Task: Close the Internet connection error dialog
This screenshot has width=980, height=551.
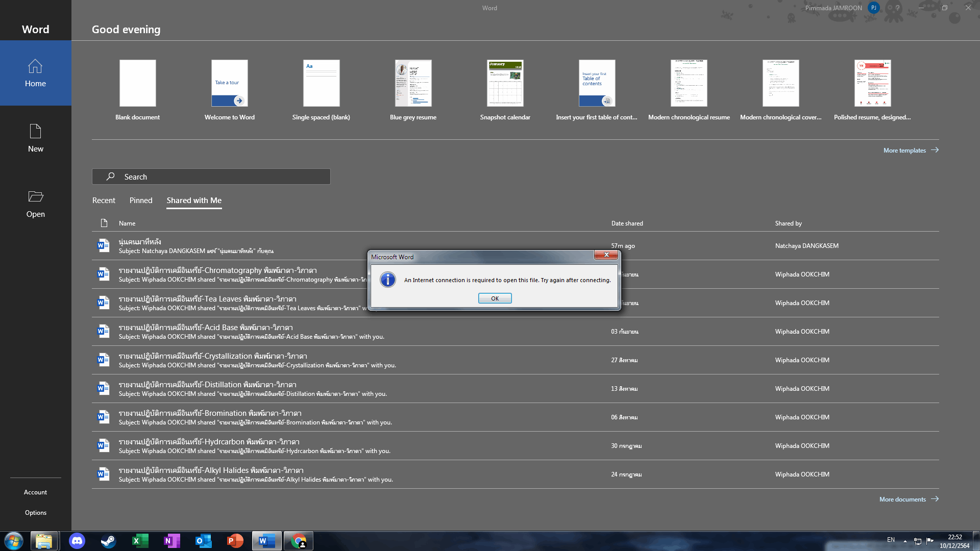Action: (x=606, y=255)
